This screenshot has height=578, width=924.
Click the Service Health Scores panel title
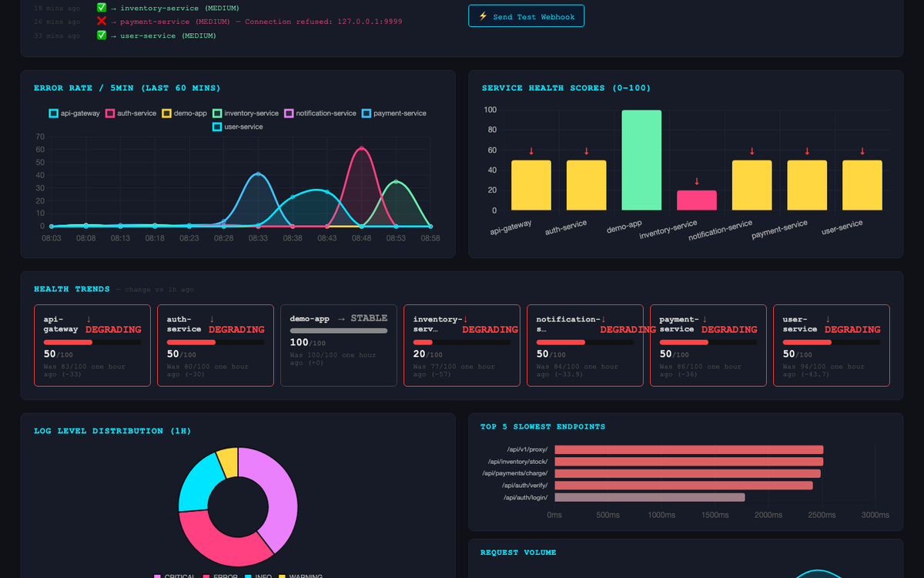(566, 88)
